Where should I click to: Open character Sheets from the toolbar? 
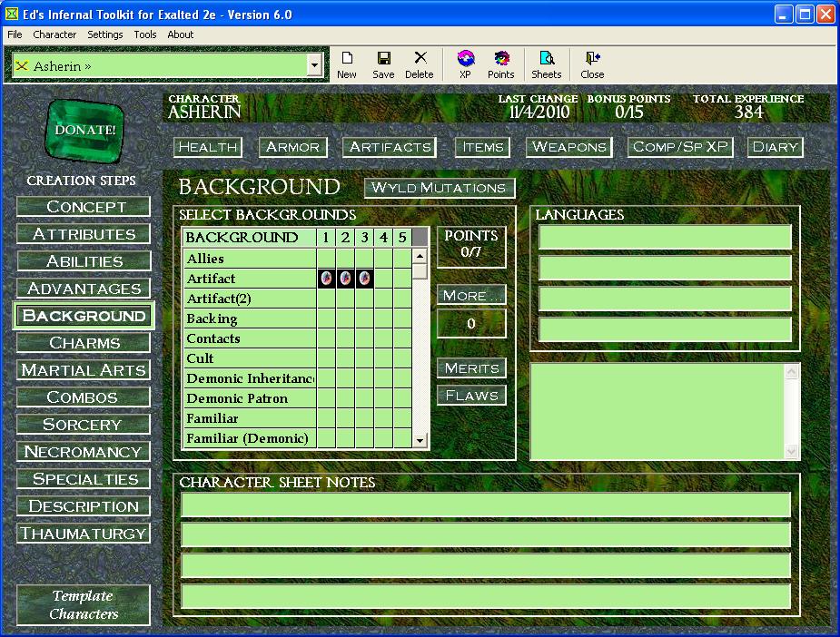click(547, 65)
